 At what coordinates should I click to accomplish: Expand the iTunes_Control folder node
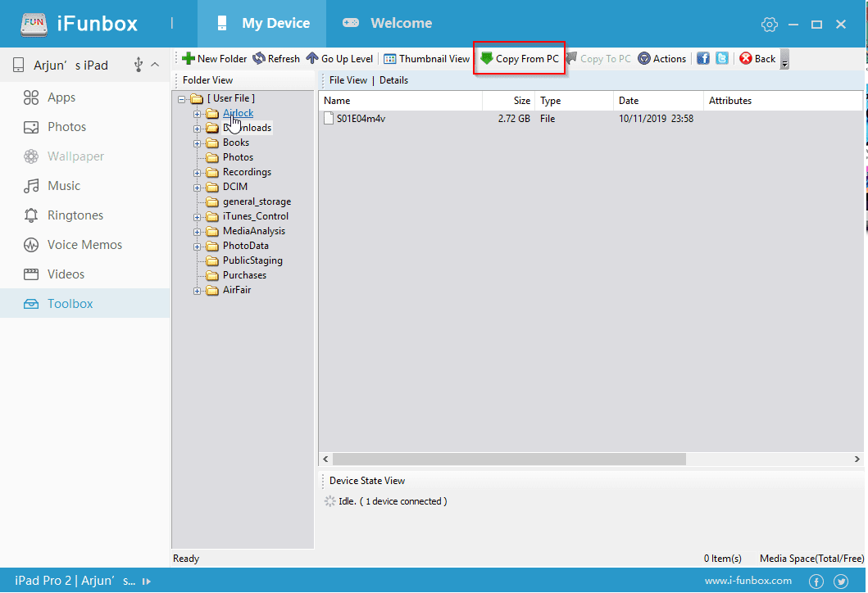197,217
